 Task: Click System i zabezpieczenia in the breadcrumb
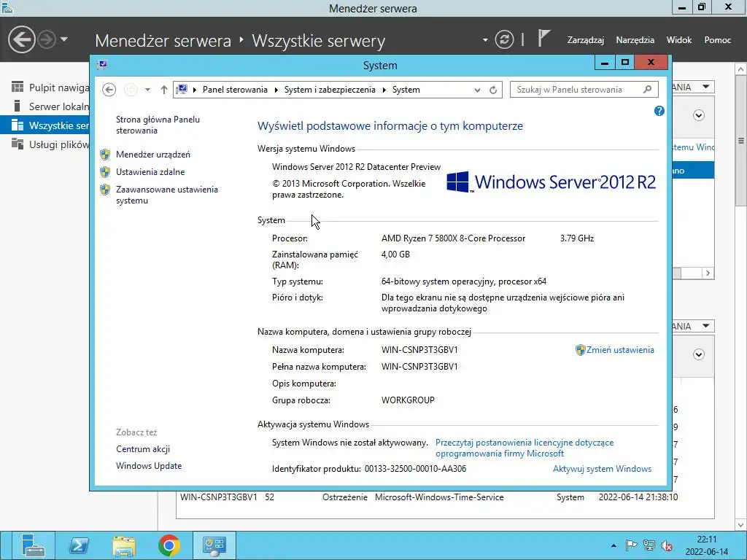tap(330, 90)
